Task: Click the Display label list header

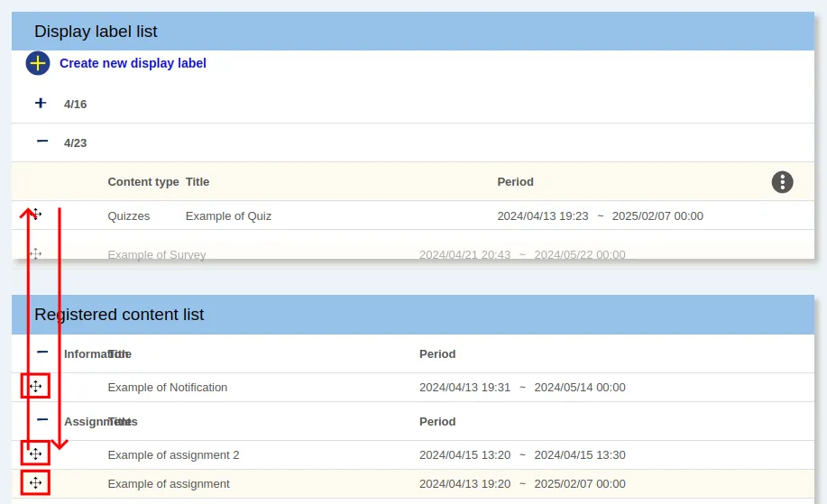Action: (x=96, y=32)
